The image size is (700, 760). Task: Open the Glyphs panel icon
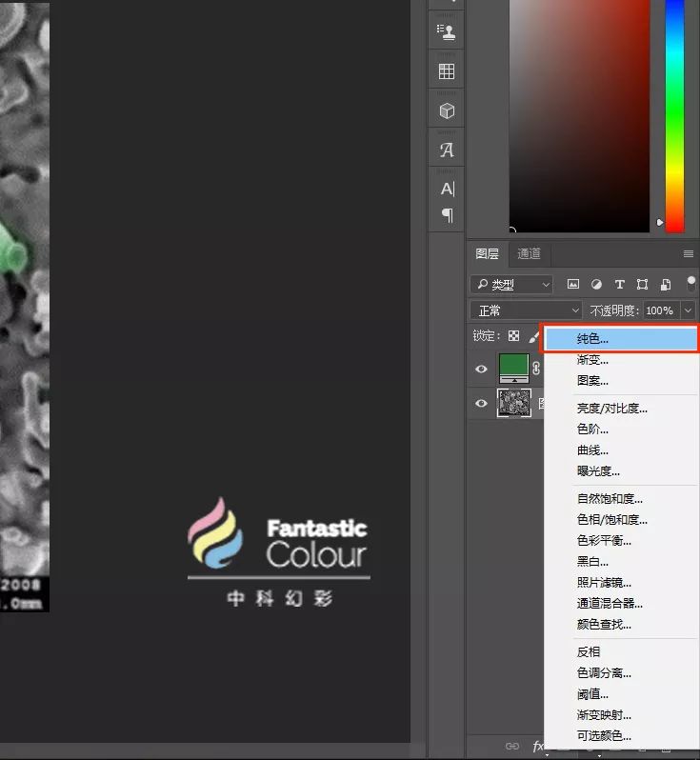(x=446, y=150)
